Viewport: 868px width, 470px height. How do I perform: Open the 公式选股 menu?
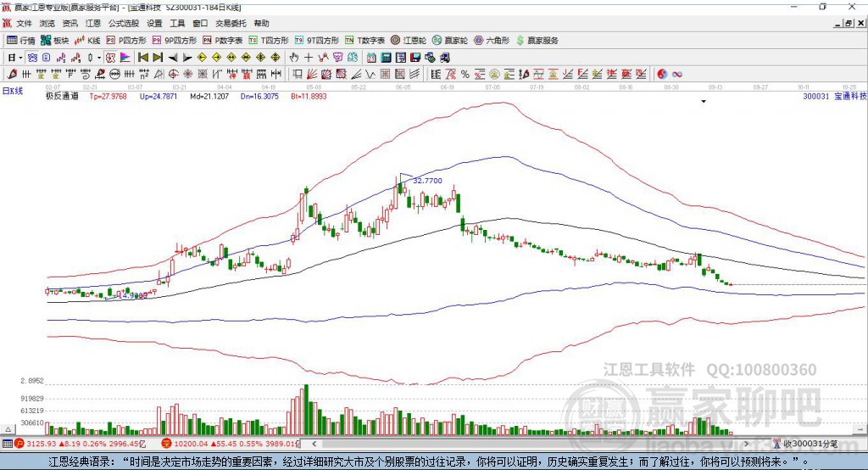tap(124, 23)
